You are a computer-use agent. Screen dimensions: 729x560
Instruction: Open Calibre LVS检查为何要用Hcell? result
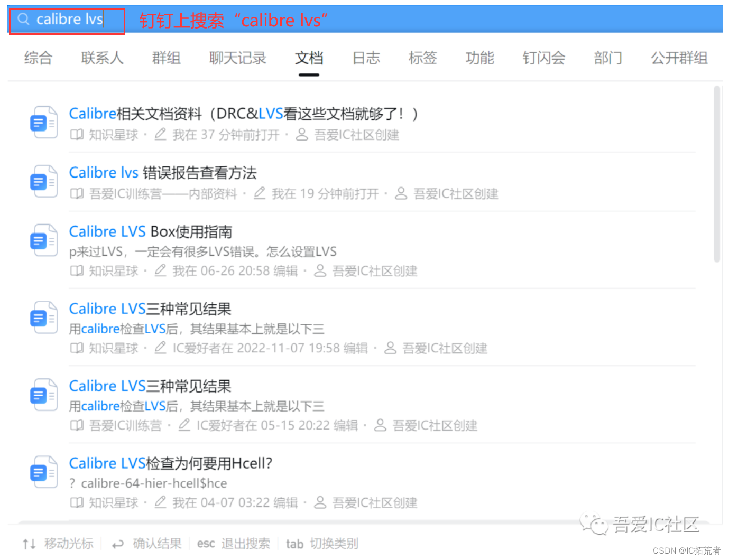pos(171,463)
